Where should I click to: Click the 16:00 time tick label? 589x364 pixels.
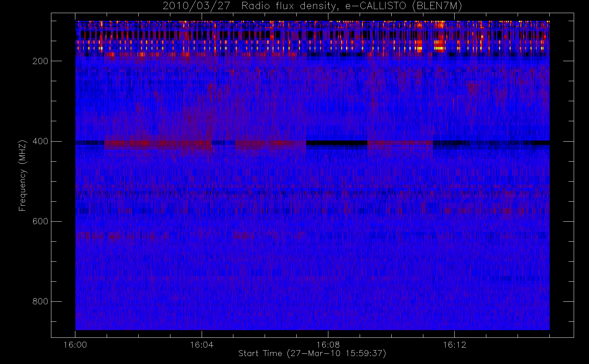click(x=75, y=345)
